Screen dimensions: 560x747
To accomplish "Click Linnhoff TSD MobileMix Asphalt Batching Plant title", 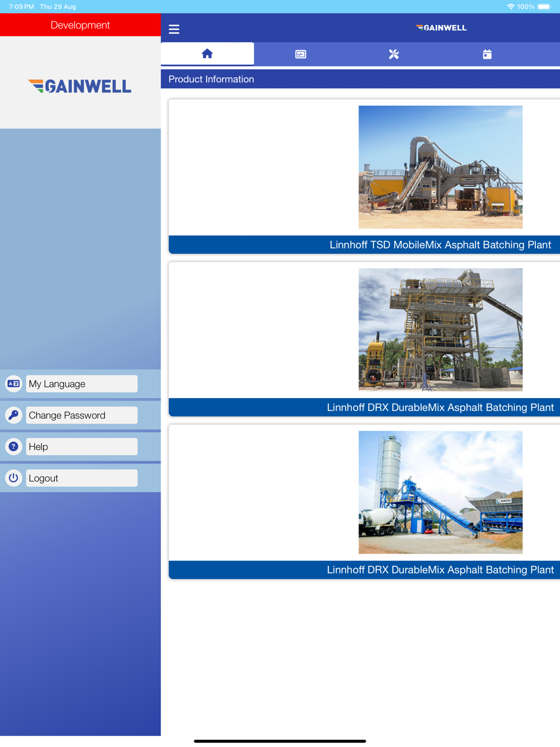I will (440, 245).
